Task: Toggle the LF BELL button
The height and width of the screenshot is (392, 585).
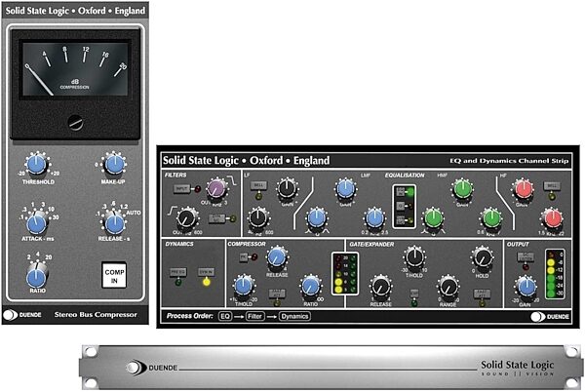Action: click(x=258, y=185)
